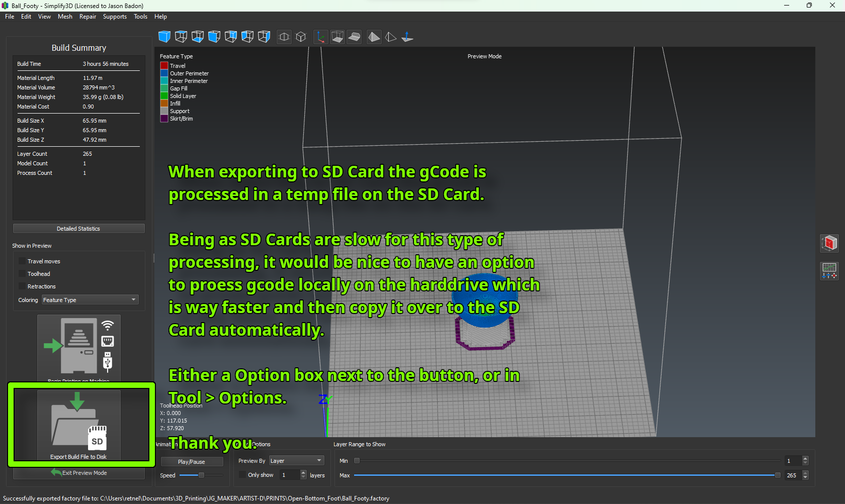Screen dimensions: 845x504
Task: Click the Skirt/Brim purple legend swatch
Action: 164,119
